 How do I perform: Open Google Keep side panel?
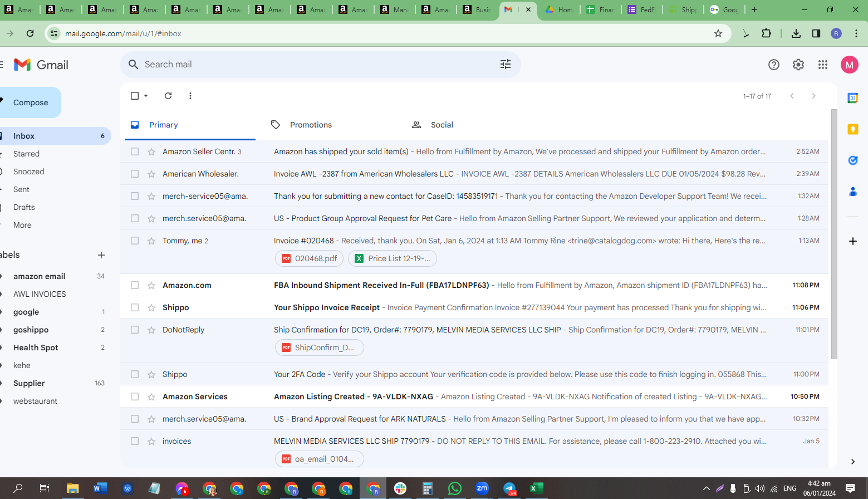tap(853, 129)
